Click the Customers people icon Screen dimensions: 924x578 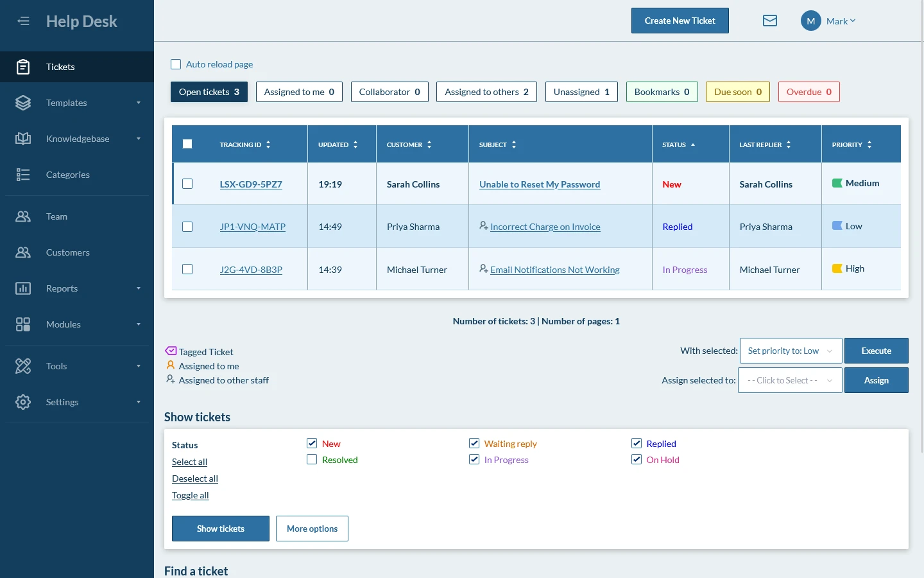(x=23, y=252)
